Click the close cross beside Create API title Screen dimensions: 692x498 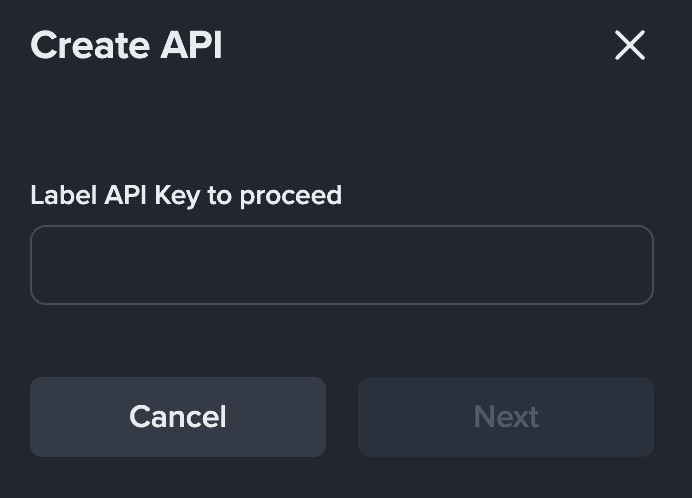(630, 45)
